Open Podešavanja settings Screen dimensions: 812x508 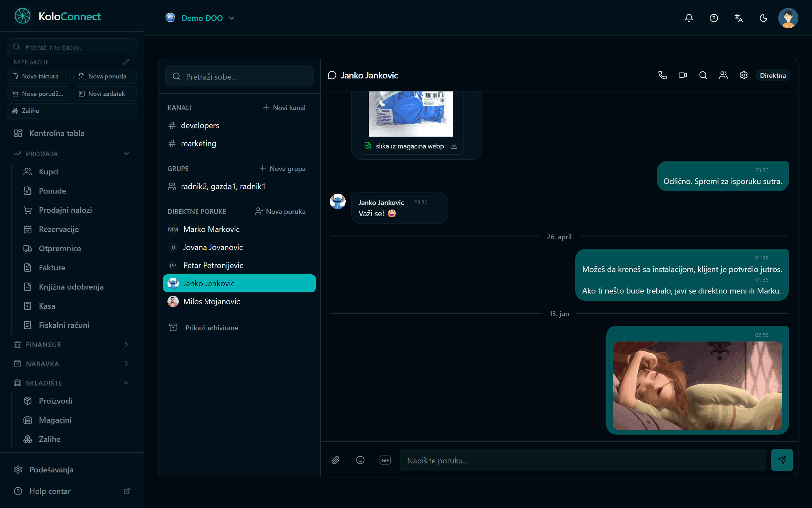point(72,470)
